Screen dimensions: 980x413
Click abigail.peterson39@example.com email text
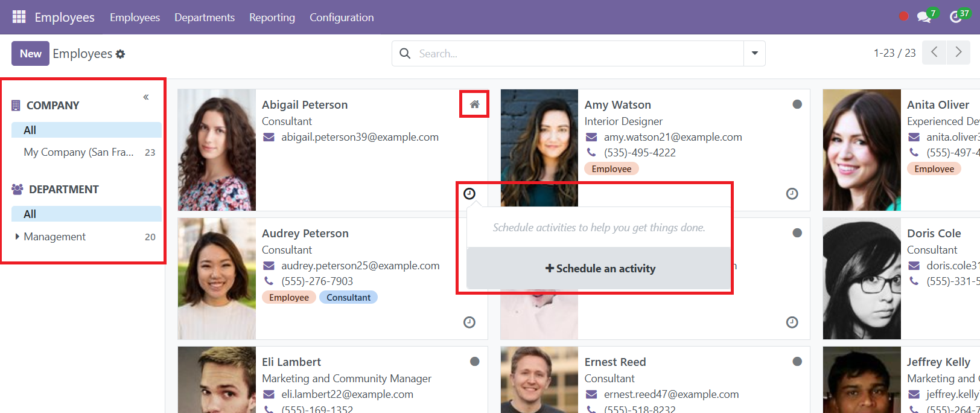pyautogui.click(x=360, y=137)
